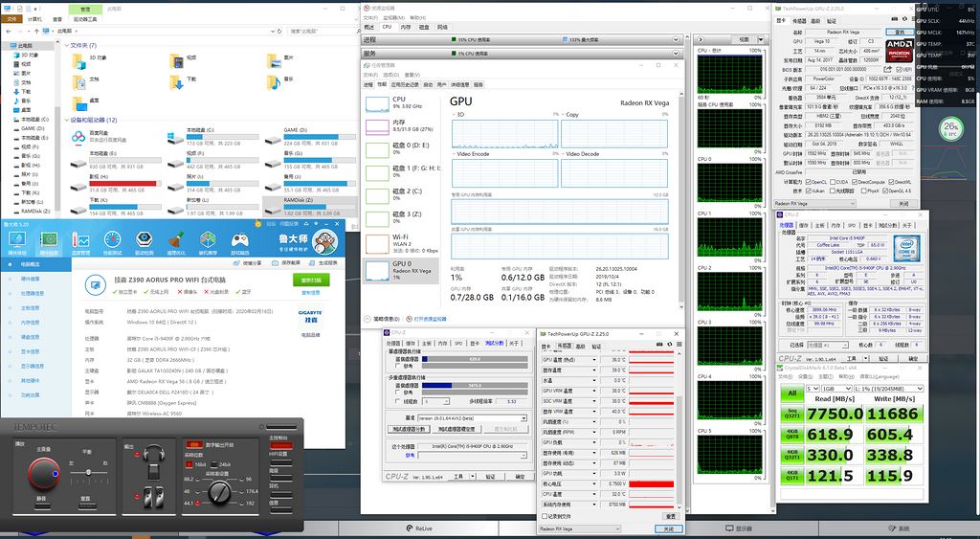
Task: Switch to the About tab in CPU-Z bench window
Action: pyautogui.click(x=513, y=344)
